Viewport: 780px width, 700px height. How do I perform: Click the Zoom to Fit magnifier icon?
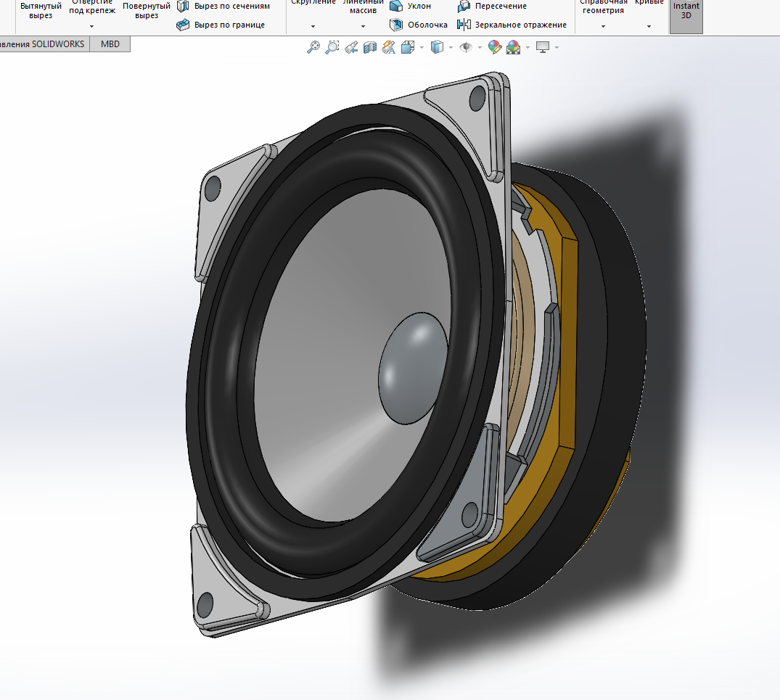313,47
